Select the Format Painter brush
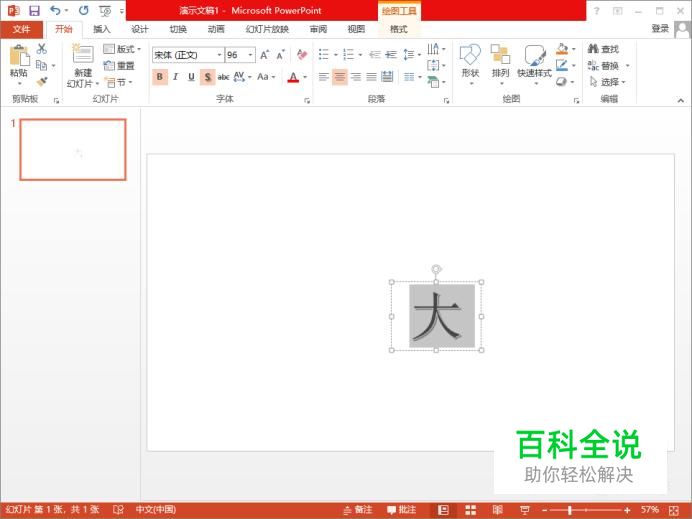 [41, 82]
